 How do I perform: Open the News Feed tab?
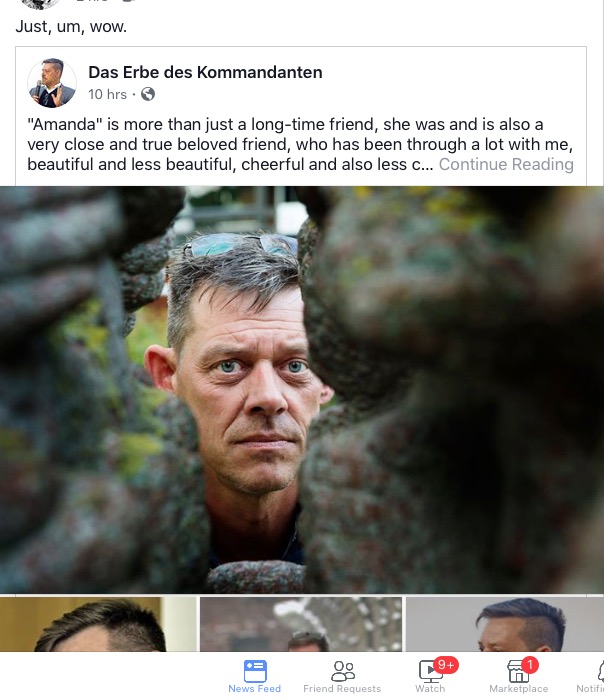point(254,676)
